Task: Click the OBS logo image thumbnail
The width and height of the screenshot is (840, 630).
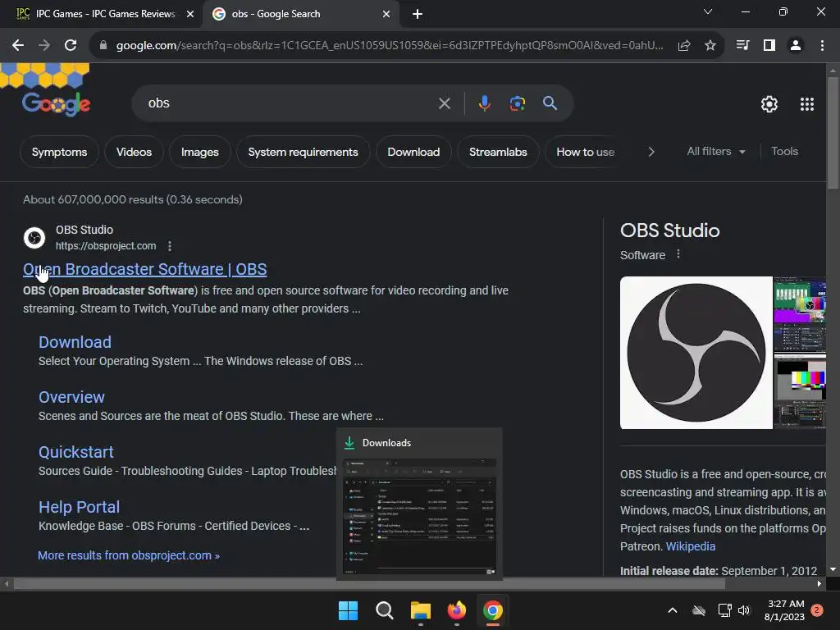Action: coord(696,353)
